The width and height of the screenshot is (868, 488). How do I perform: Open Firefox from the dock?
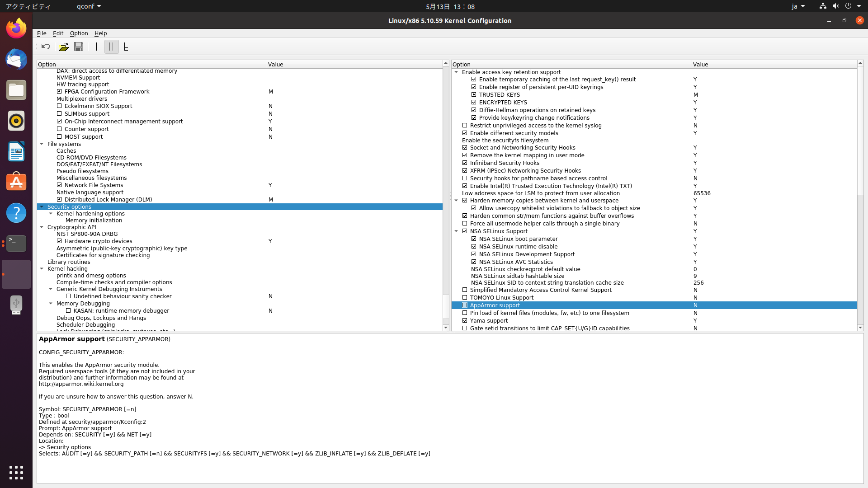[x=16, y=28]
